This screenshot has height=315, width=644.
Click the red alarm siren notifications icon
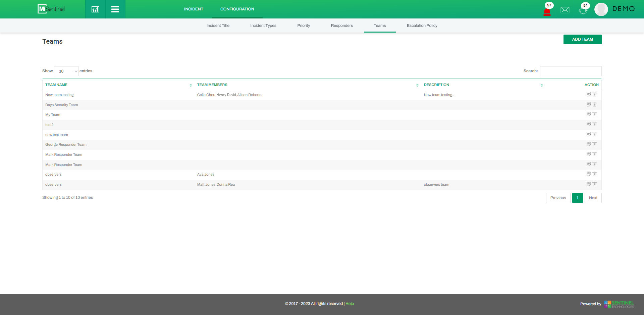coord(547,11)
